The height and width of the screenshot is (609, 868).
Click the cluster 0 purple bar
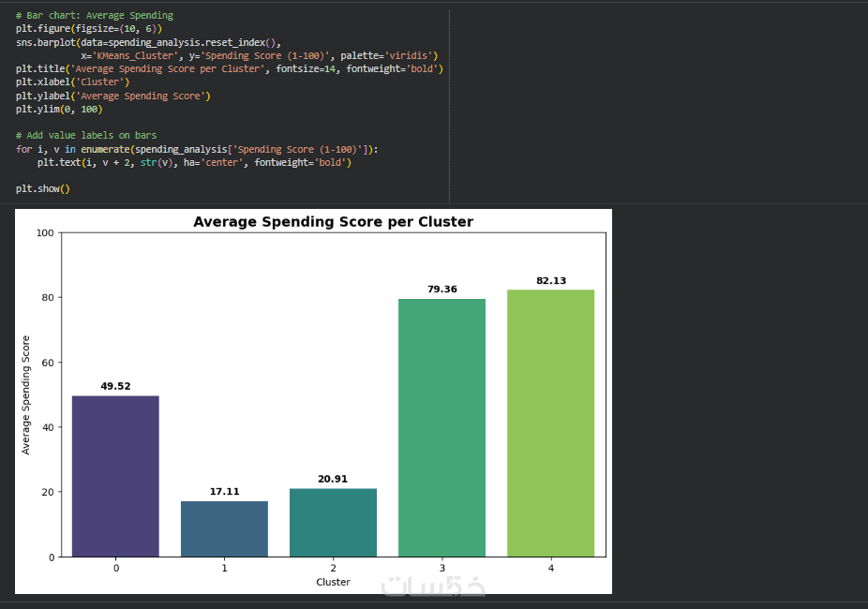click(115, 476)
